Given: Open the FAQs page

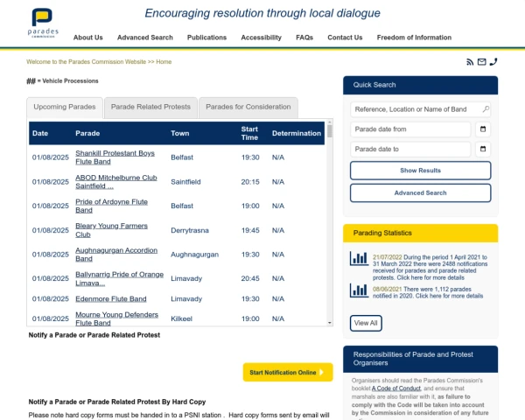Looking at the screenshot, I should coord(304,38).
